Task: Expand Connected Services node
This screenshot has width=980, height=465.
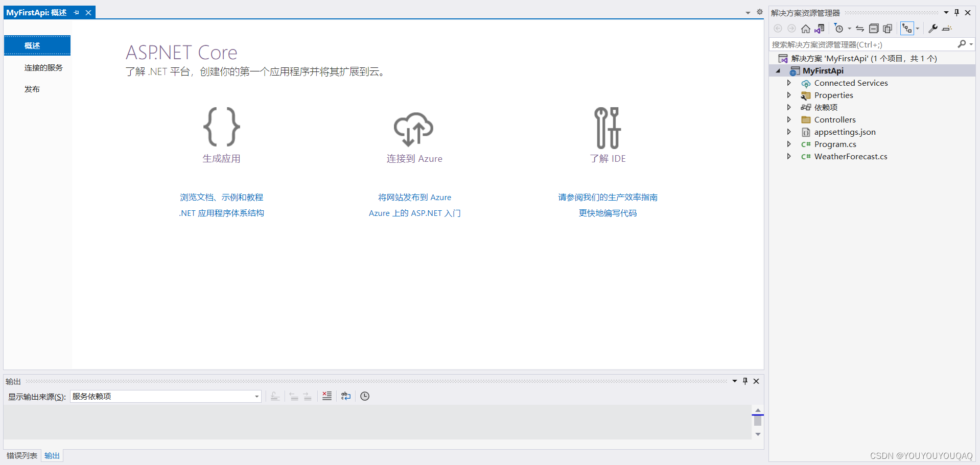Action: (789, 83)
